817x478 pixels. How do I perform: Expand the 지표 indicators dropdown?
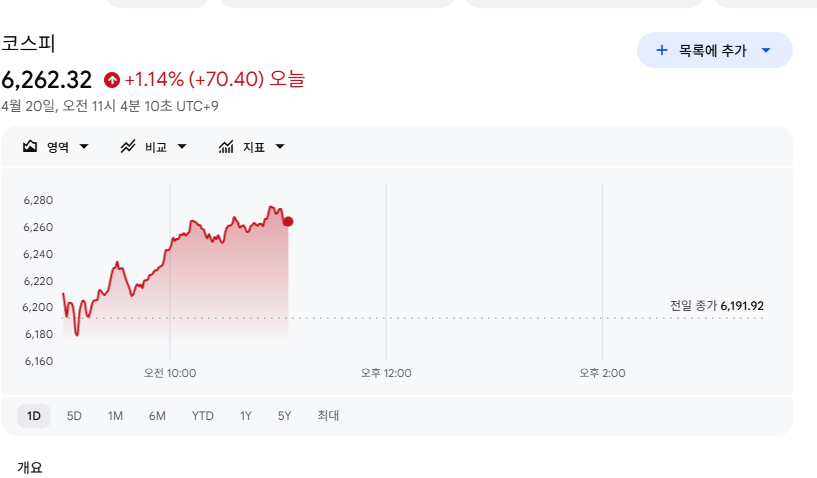point(280,147)
